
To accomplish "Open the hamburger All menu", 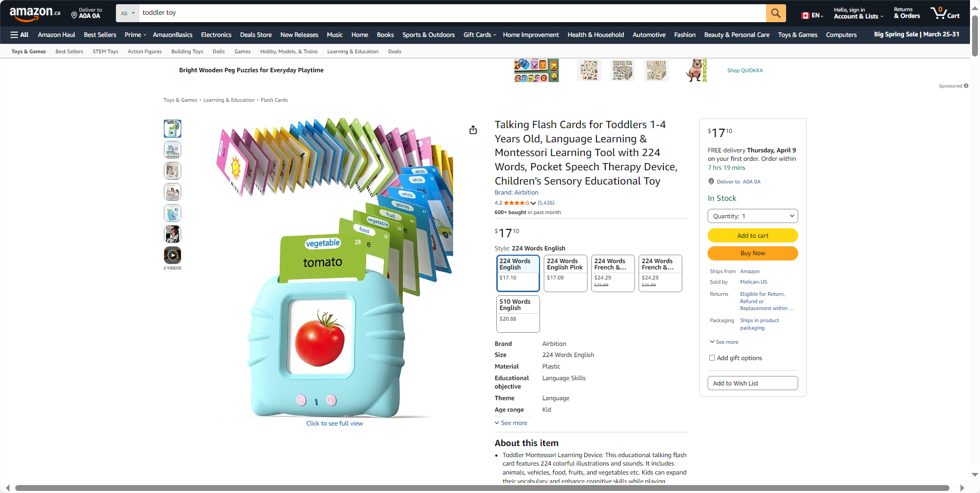I will click(x=19, y=35).
